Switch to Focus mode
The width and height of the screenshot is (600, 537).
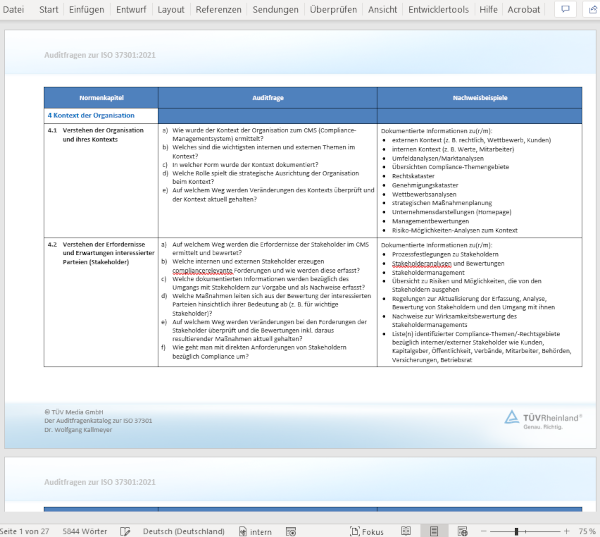point(366,532)
